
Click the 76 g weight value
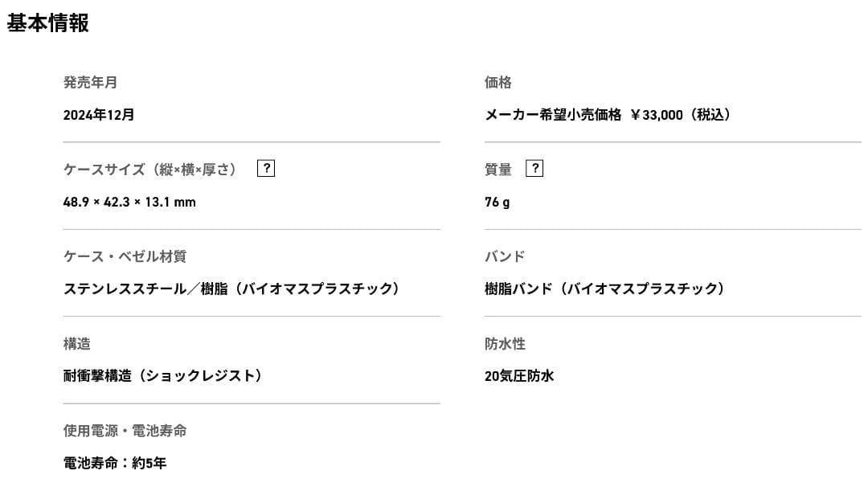click(497, 202)
